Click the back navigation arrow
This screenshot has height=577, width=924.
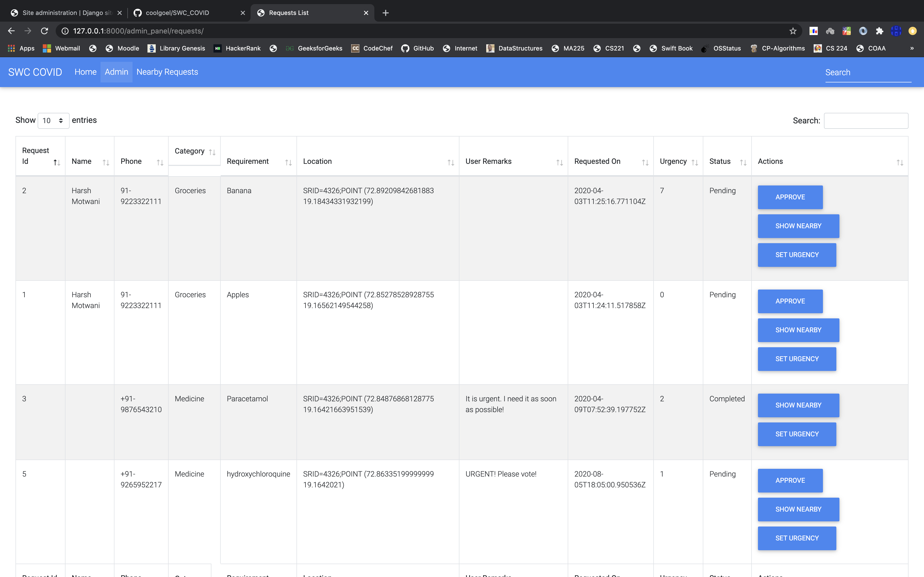[11, 31]
